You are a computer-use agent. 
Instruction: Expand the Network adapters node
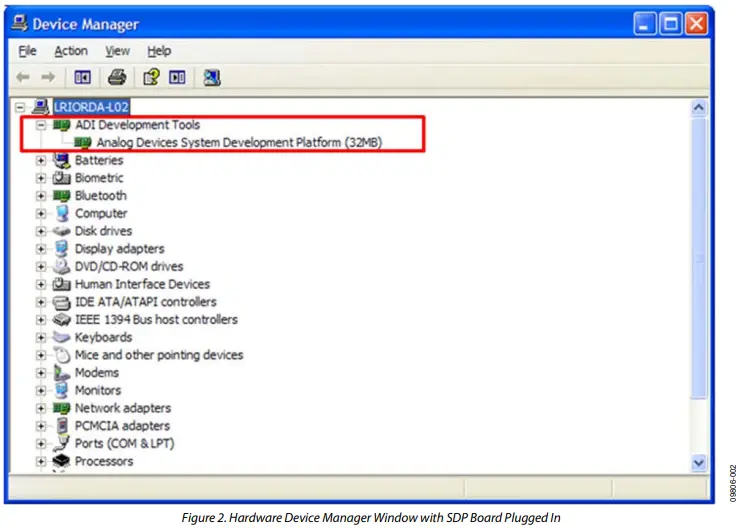41,408
